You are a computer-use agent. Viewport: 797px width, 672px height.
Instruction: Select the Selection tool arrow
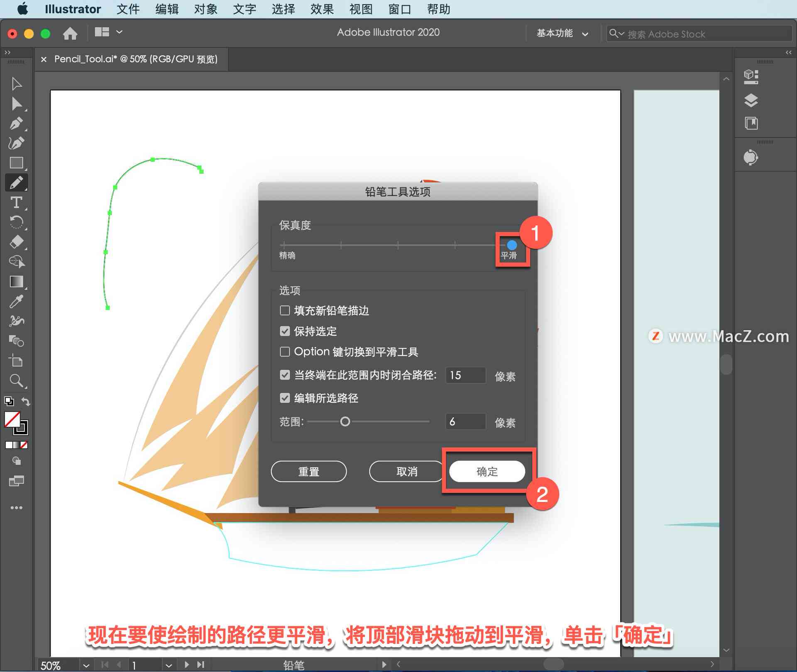click(16, 84)
